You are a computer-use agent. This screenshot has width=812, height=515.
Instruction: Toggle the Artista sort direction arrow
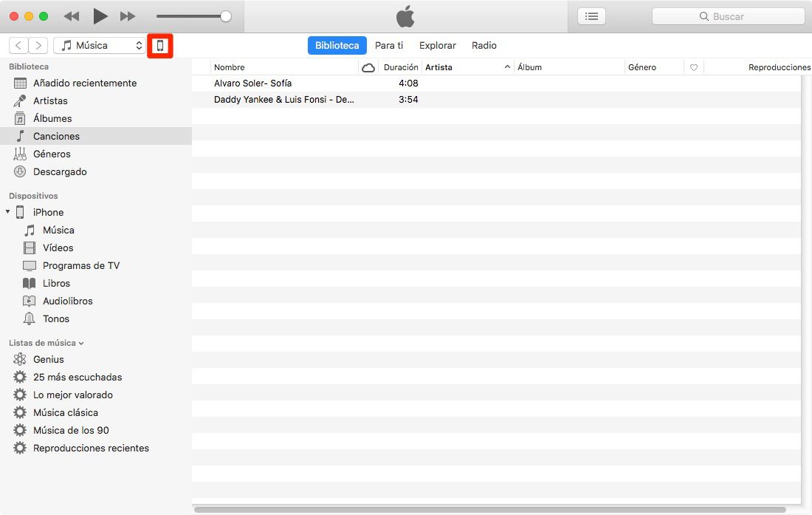(x=507, y=66)
